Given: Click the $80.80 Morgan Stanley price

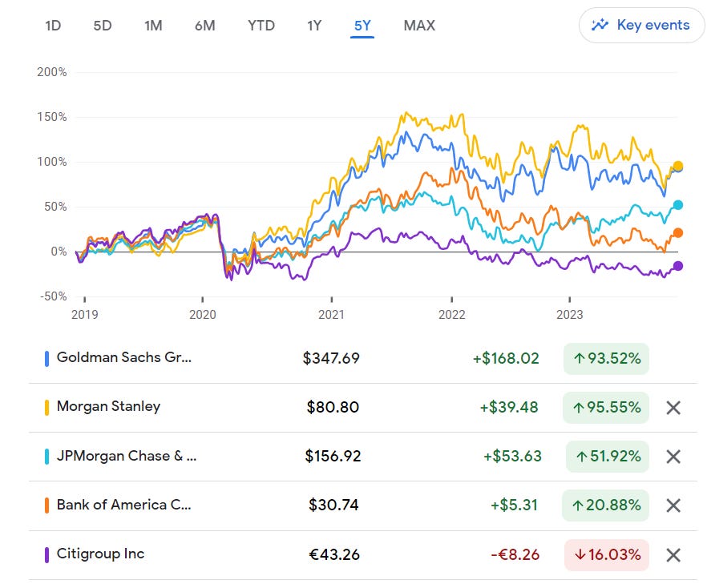Looking at the screenshot, I should click(x=333, y=407).
